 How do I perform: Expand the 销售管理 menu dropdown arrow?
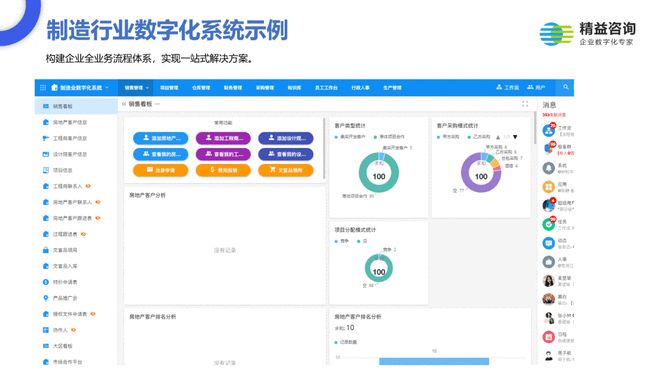point(147,88)
